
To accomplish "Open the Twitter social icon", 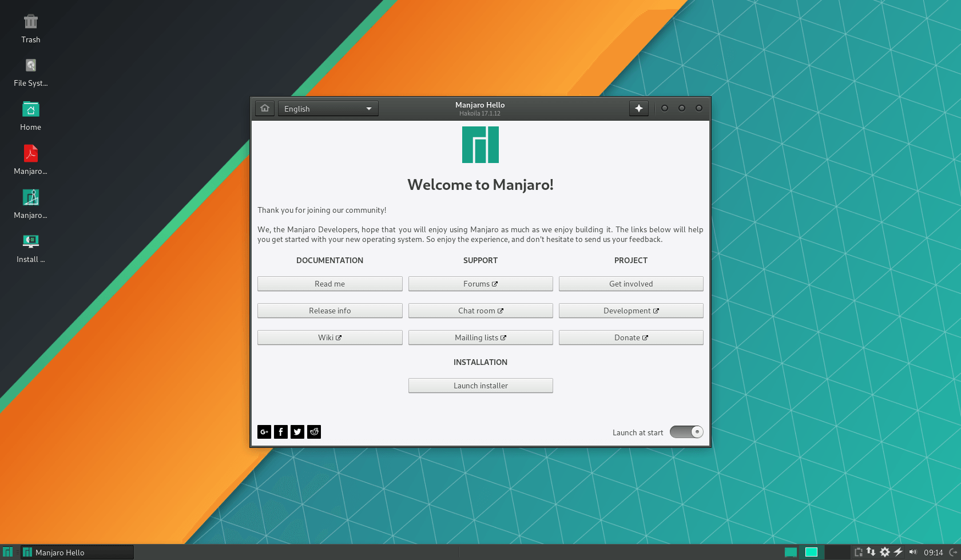I will (x=297, y=432).
